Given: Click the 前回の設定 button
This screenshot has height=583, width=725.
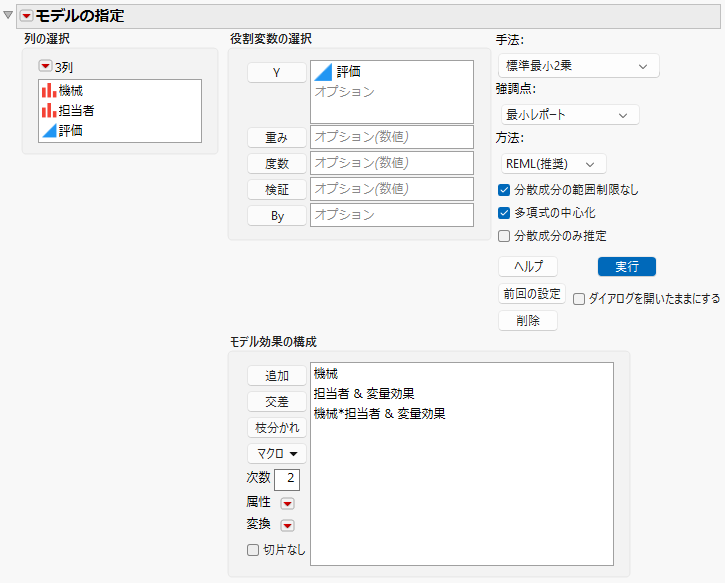Looking at the screenshot, I should pyautogui.click(x=532, y=294).
